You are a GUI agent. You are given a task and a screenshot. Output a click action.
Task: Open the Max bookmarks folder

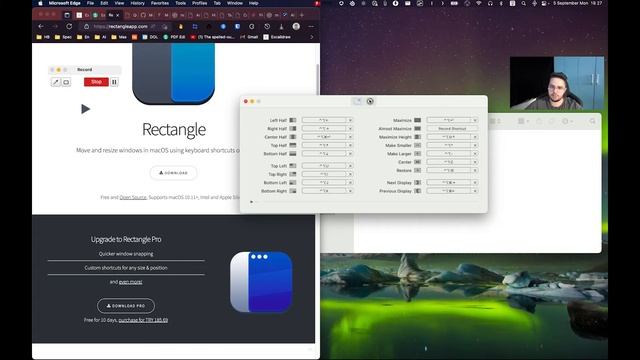click(118, 37)
